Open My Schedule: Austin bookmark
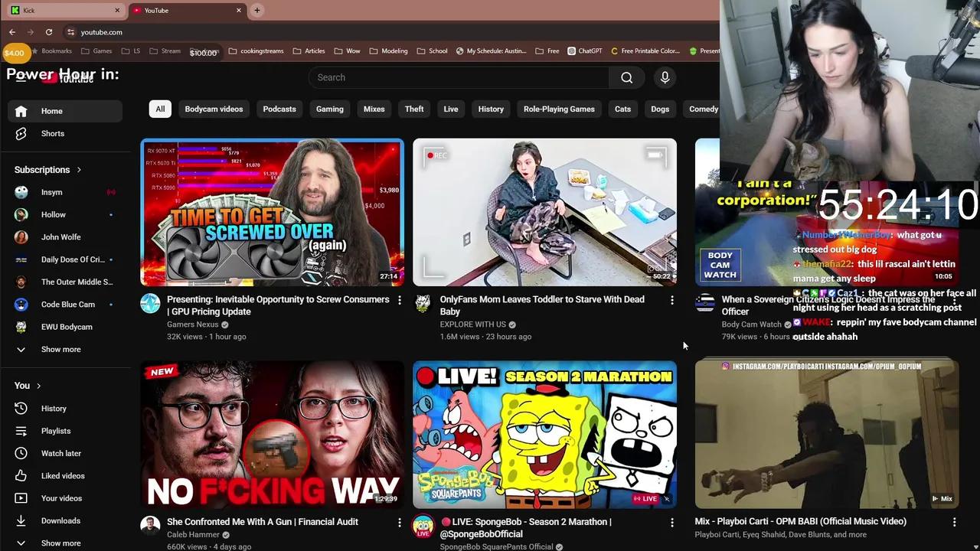This screenshot has width=980, height=551. (x=491, y=51)
